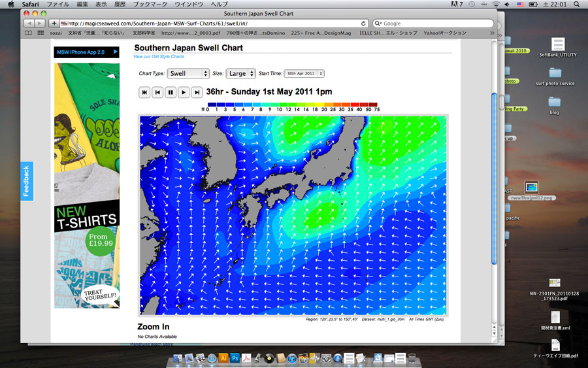Open iPhoto from the Dock
Viewport: 588px width, 368px height.
[x=303, y=358]
